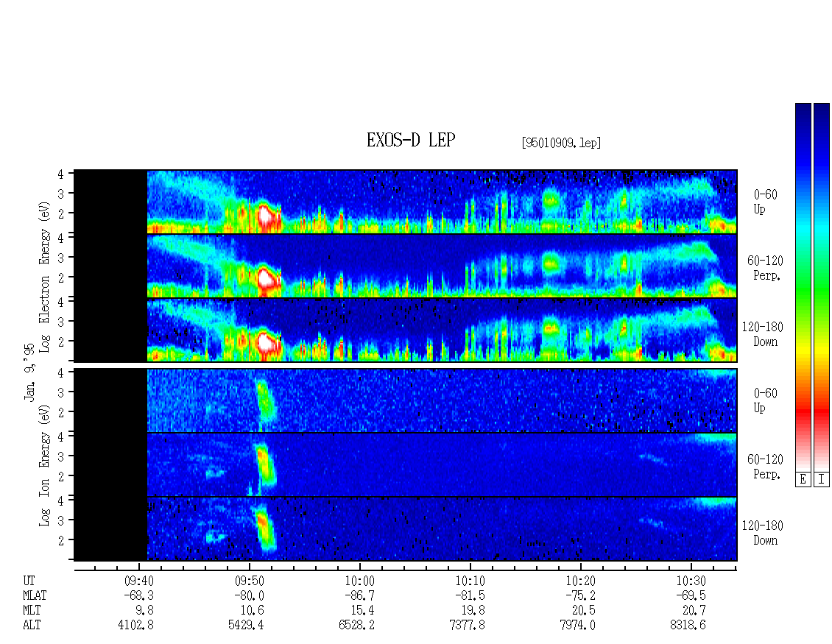Click the 0-60 Up label beside ion panel
Viewport: 832px width, 644px height.
[765, 400]
